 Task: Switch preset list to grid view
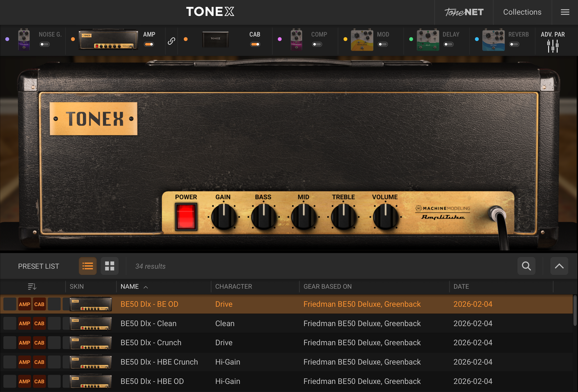tap(109, 266)
